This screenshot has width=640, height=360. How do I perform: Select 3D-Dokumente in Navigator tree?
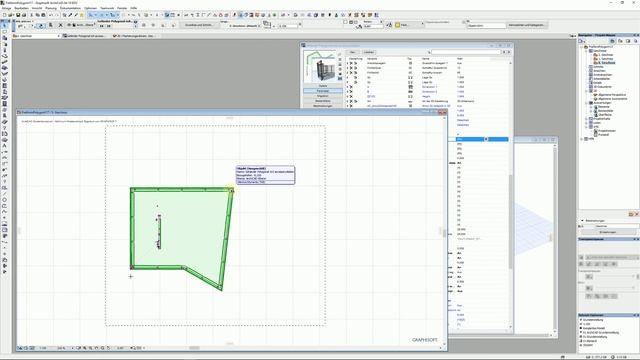(602, 87)
